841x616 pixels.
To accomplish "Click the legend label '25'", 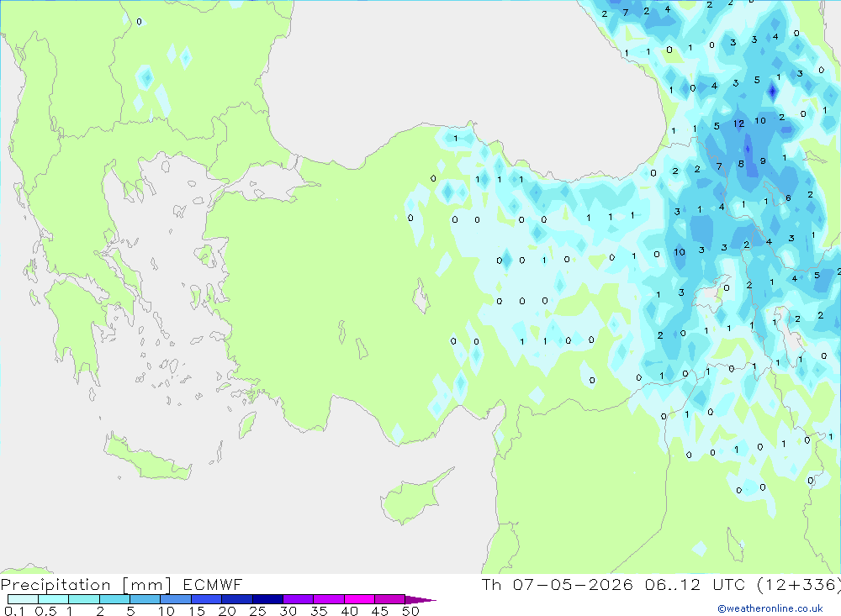I will (257, 611).
